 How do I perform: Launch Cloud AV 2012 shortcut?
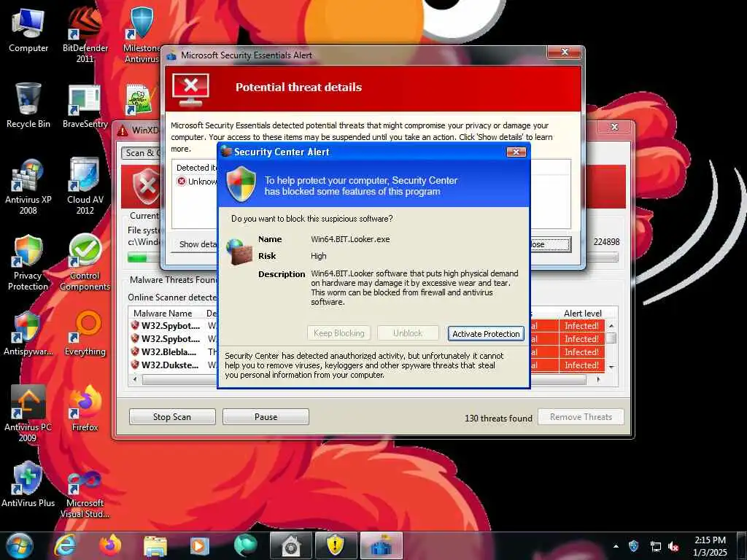(85, 187)
